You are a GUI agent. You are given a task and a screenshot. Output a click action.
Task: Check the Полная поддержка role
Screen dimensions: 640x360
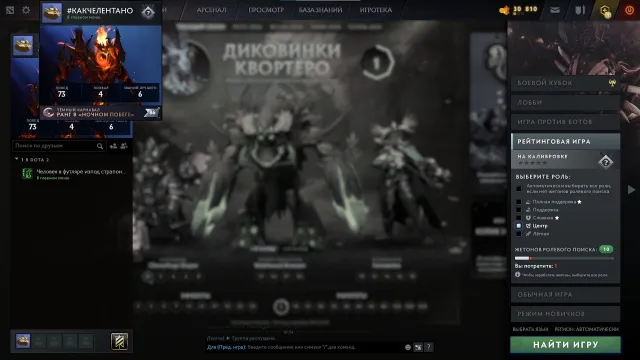519,202
